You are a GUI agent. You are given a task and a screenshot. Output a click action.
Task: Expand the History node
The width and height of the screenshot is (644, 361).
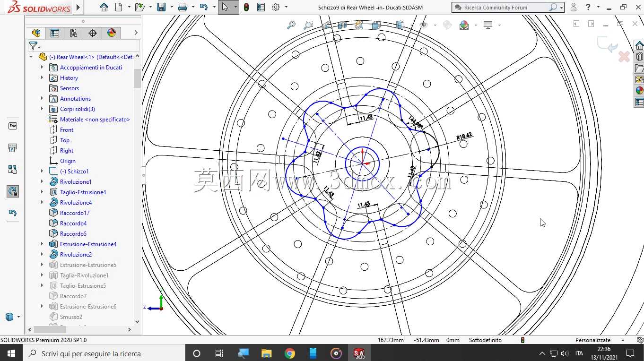tap(42, 77)
